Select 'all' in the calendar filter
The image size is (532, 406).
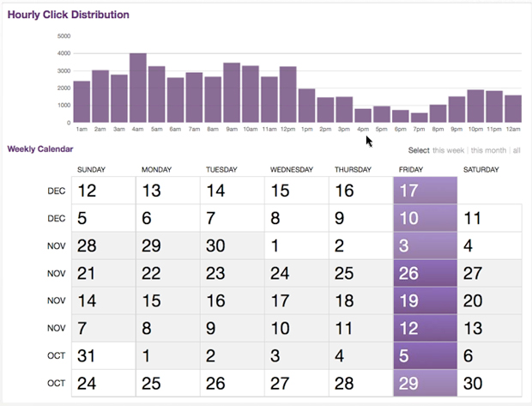(517, 150)
